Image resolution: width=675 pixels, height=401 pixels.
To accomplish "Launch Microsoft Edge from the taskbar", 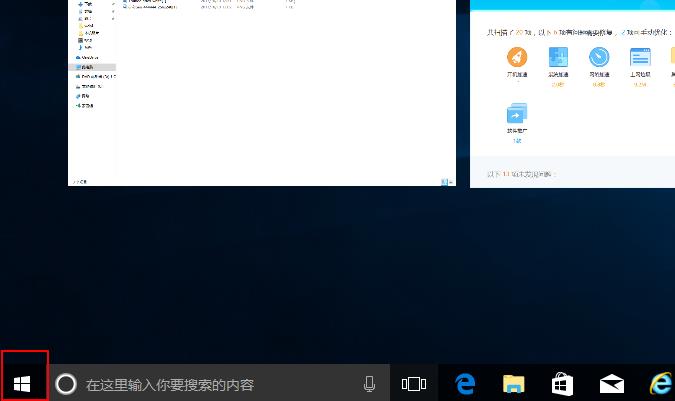I will click(x=465, y=384).
